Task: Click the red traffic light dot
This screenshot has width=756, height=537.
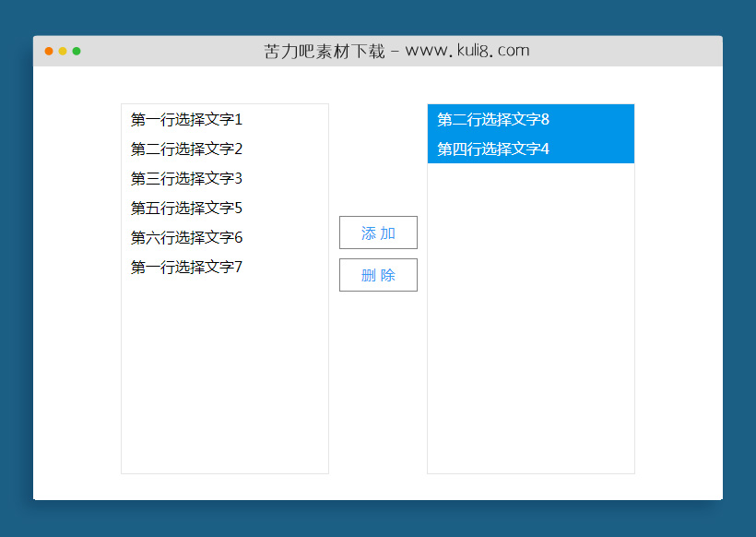Action: tap(48, 53)
